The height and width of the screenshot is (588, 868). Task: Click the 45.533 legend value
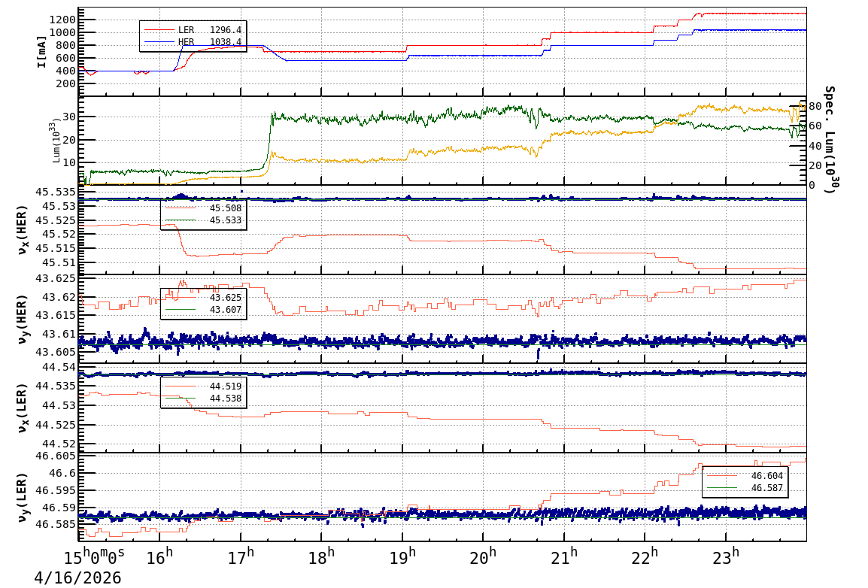(x=226, y=220)
